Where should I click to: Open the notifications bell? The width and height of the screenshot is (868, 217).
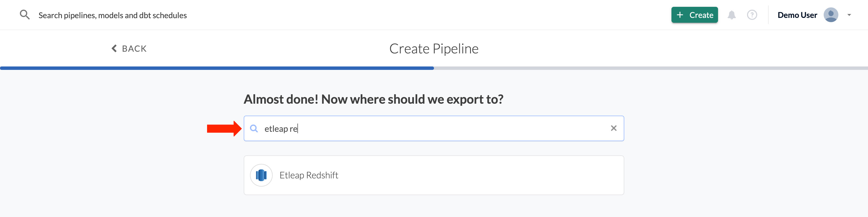tap(731, 15)
